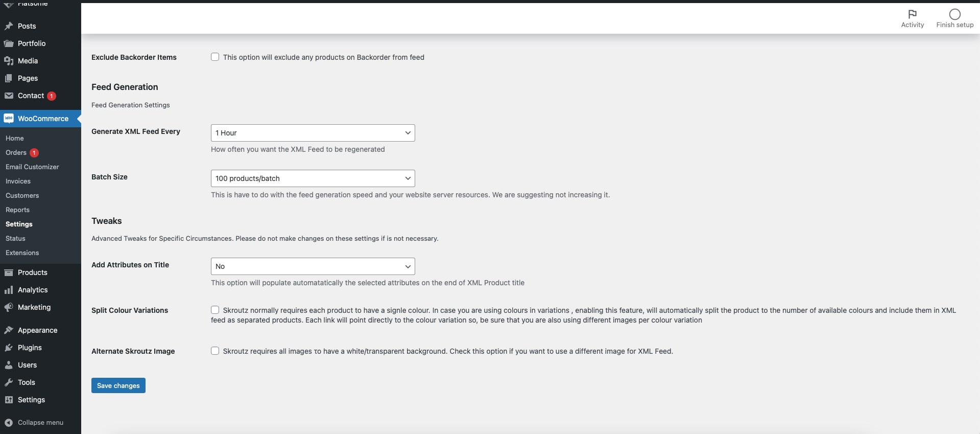Screen dimensions: 980x434
Task: Click the Activity flag icon
Action: tap(912, 14)
